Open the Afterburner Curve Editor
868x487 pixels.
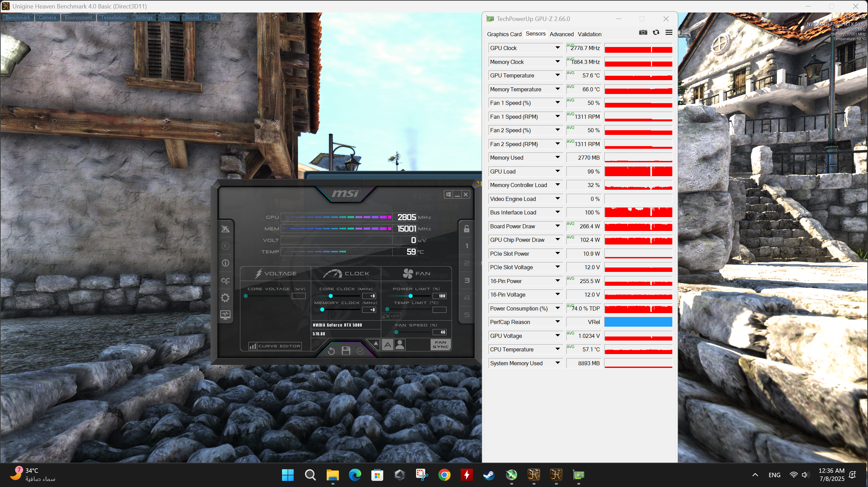275,346
